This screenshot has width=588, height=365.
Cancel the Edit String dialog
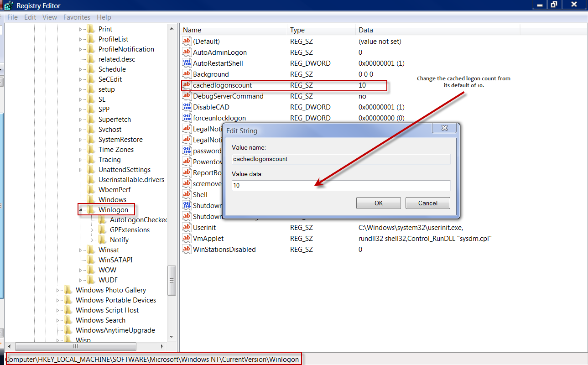(428, 203)
